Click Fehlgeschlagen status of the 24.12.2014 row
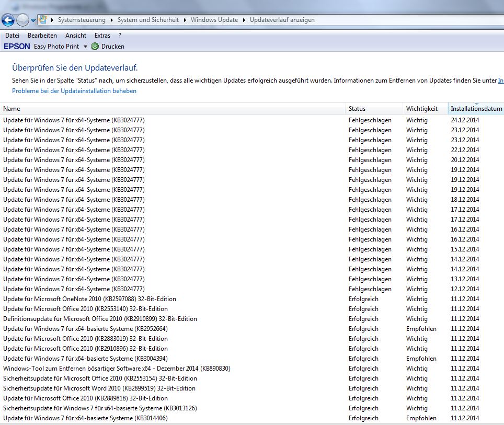Image resolution: width=504 pixels, height=425 pixels. point(370,120)
